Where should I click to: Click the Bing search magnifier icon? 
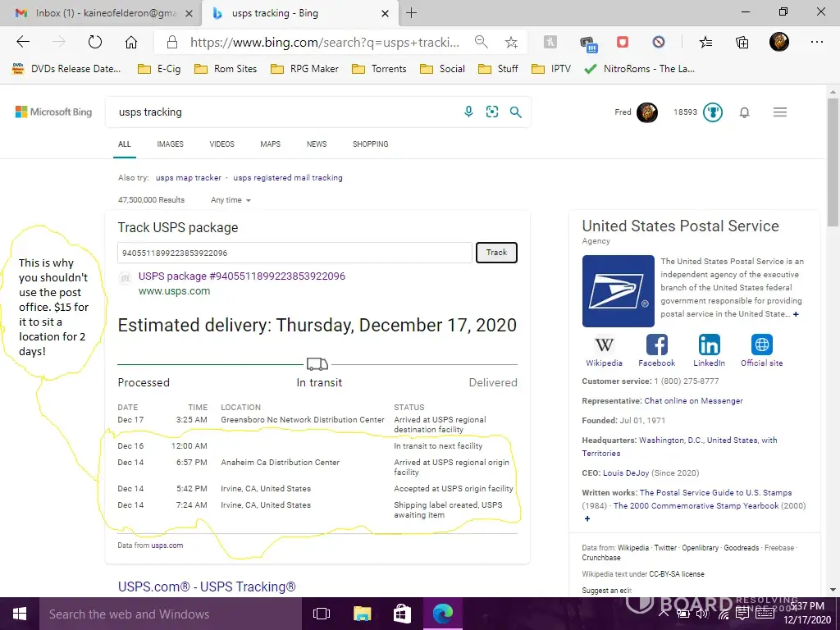516,112
